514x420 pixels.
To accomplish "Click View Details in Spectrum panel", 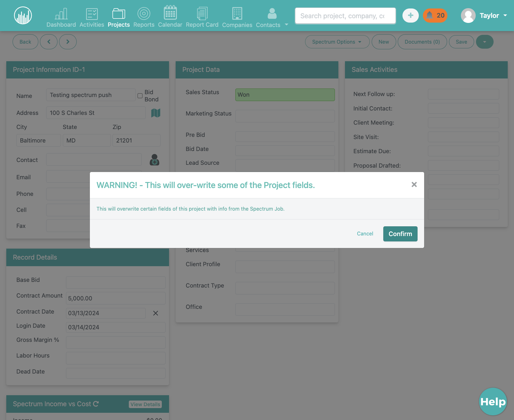I will [x=145, y=404].
